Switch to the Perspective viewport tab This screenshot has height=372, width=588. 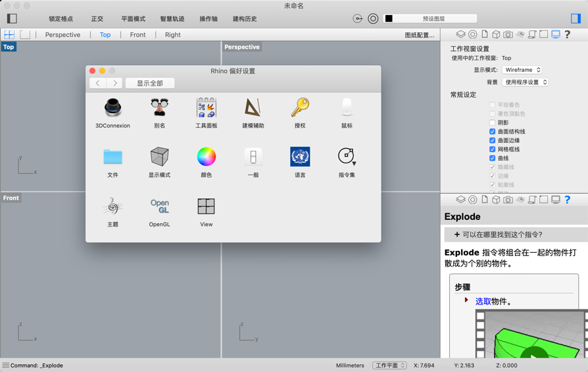62,34
